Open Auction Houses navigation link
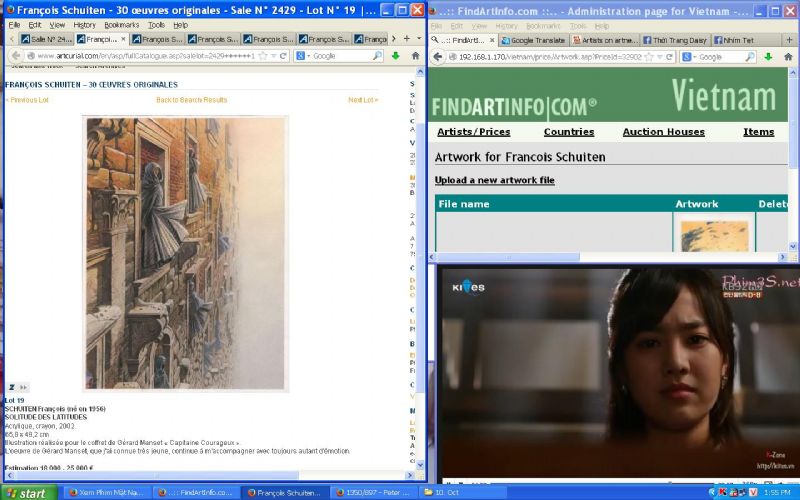Image resolution: width=800 pixels, height=500 pixels. pos(663,132)
